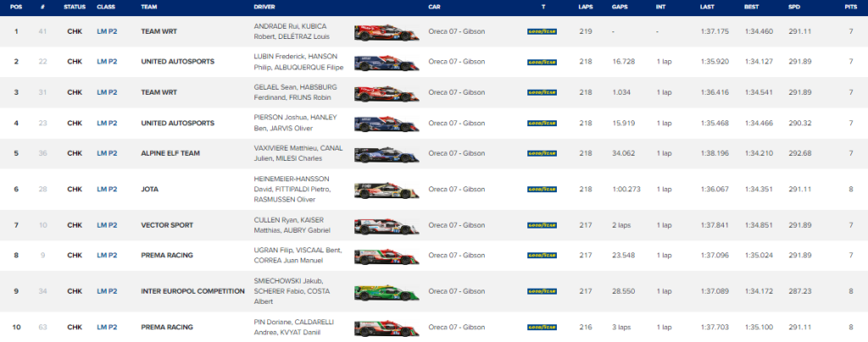Click drivers HEINEMEIER-HANSSON, FITTIPALDI, RASMUSSEN
The image size is (868, 342).
point(292,189)
